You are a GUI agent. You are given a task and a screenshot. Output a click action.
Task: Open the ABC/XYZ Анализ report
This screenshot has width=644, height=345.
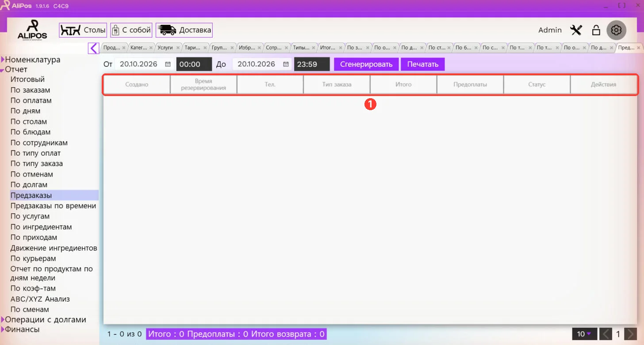tap(40, 299)
